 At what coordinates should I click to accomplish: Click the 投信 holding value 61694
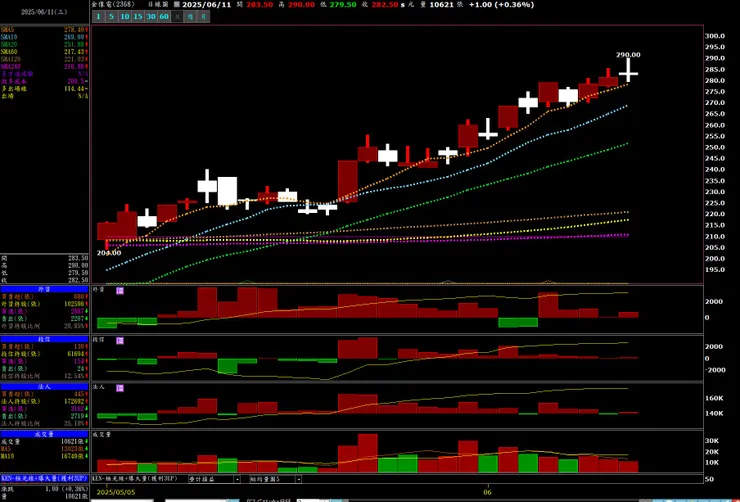click(x=75, y=354)
